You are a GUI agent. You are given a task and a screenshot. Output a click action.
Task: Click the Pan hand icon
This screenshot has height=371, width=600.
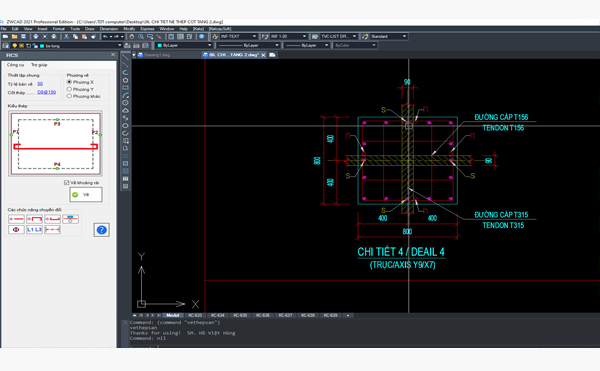(x=132, y=37)
